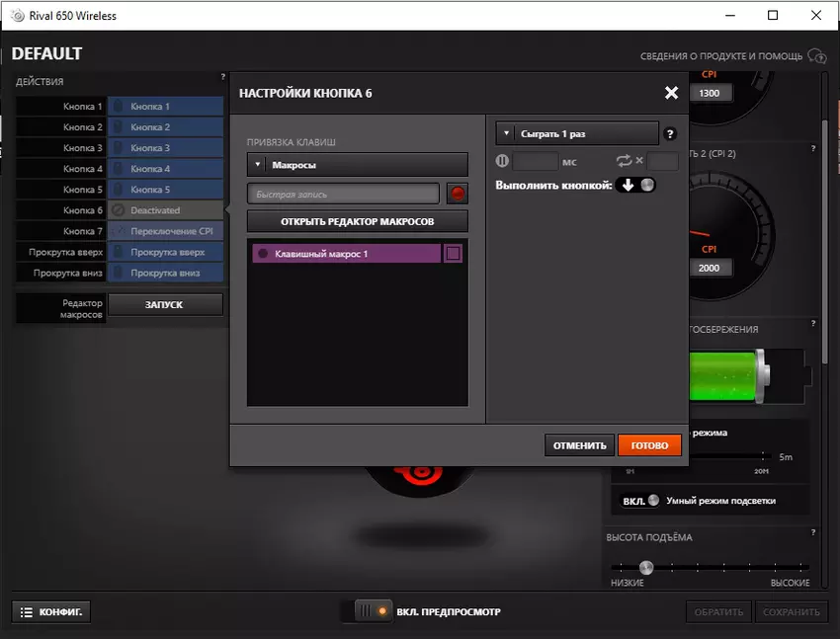840x639 pixels.
Task: Select the Переключение CPI action for Кнопка 7
Action: point(166,231)
